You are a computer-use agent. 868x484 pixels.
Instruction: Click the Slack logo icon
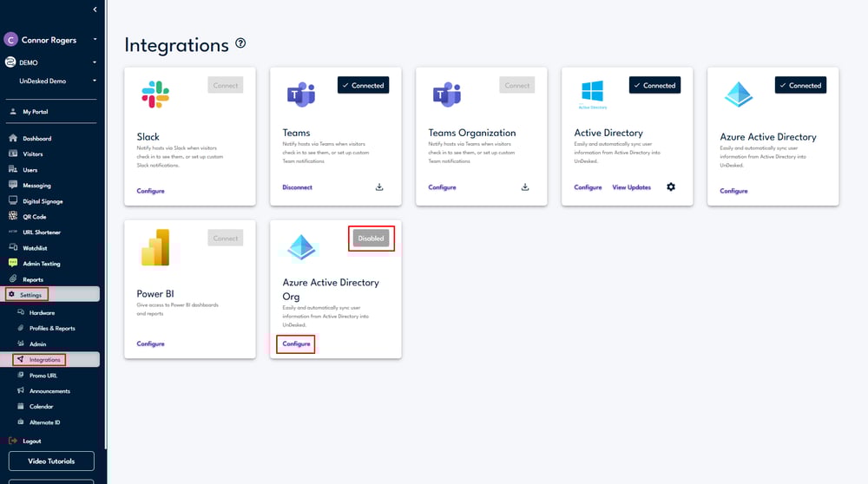pyautogui.click(x=155, y=94)
